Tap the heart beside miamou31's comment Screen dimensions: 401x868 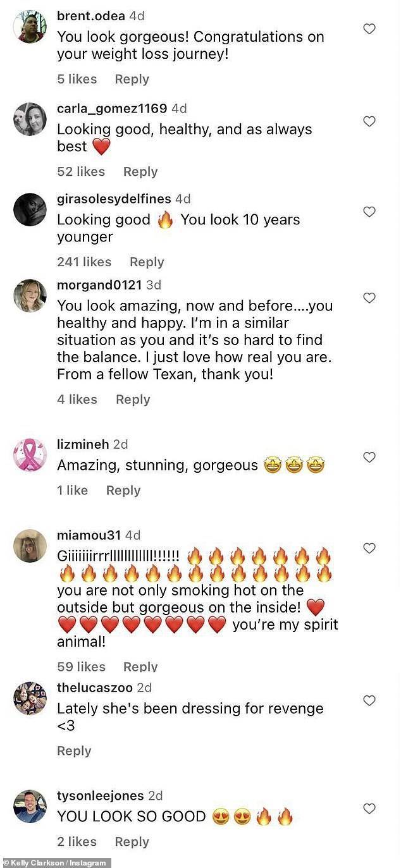point(369,548)
